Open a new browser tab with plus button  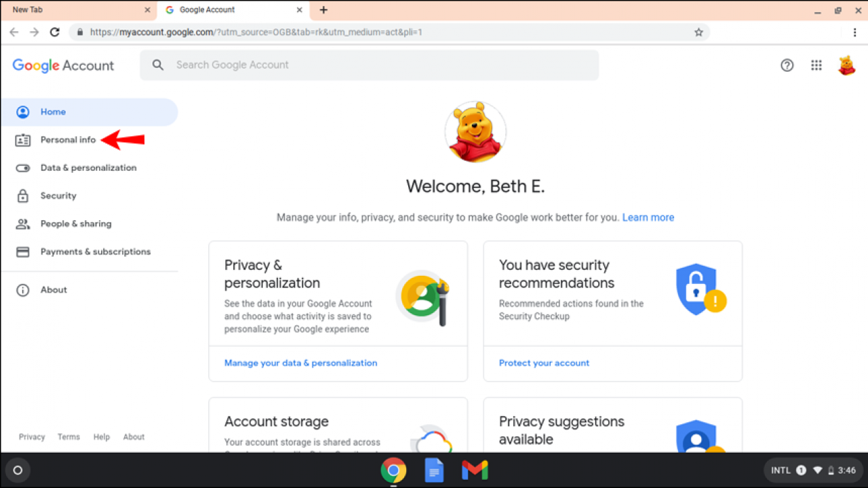pos(323,9)
